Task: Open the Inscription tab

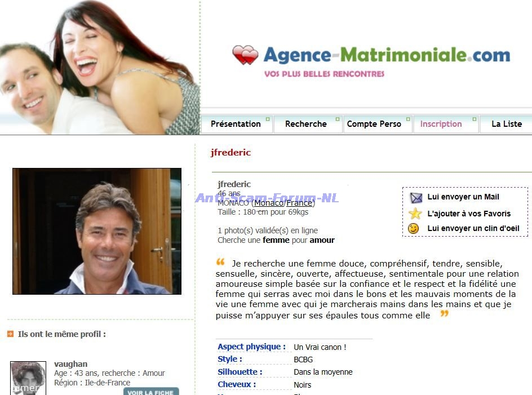Action: (x=441, y=124)
